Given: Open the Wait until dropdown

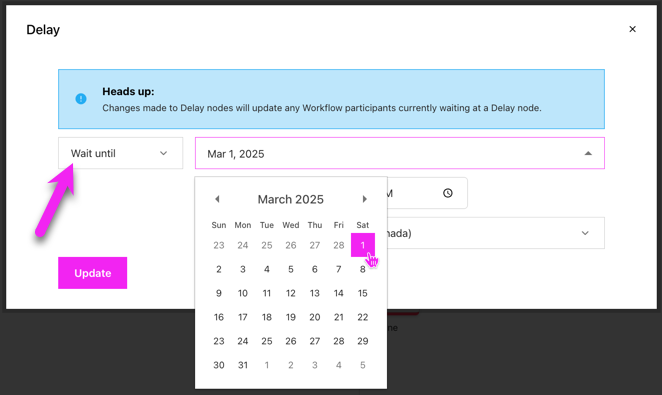Looking at the screenshot, I should click(120, 153).
